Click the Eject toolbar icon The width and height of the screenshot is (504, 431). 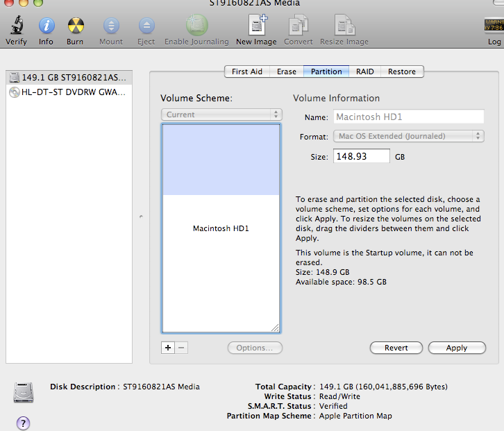[x=146, y=26]
